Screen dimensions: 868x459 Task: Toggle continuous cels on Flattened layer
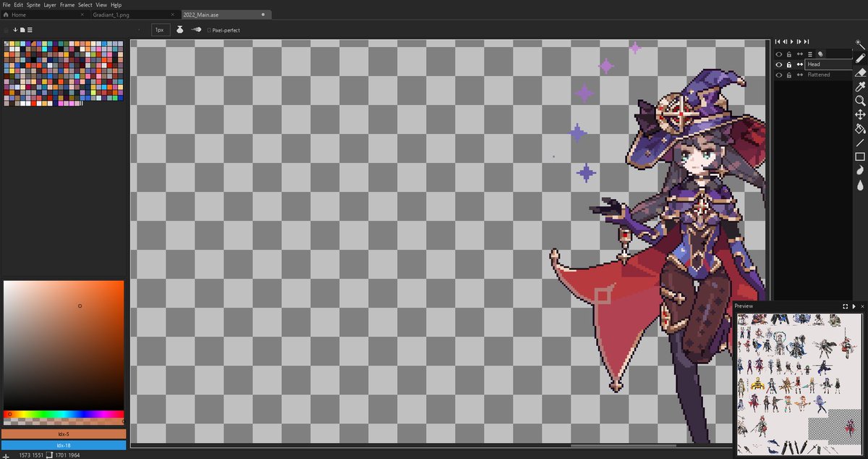(800, 75)
